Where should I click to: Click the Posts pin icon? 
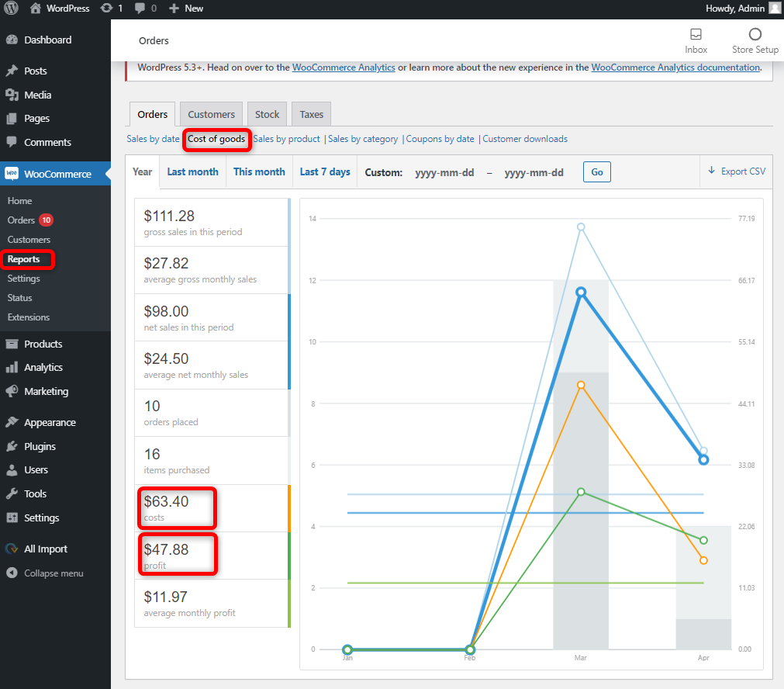pyautogui.click(x=12, y=71)
